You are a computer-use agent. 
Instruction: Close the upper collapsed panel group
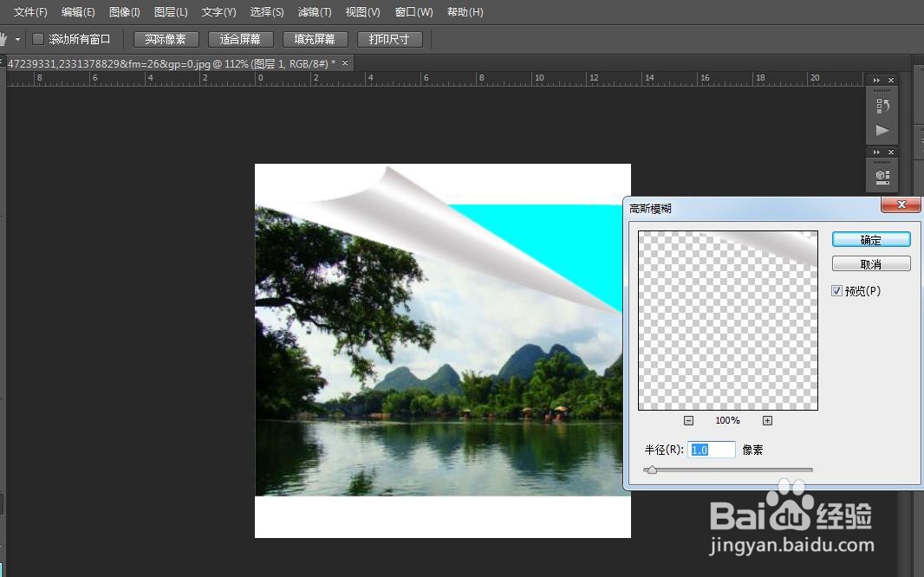point(891,80)
